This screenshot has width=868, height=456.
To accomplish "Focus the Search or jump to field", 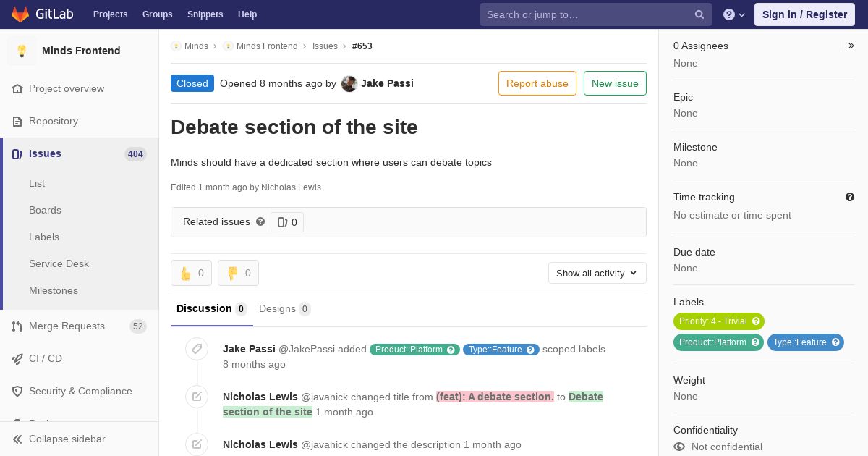I will pos(586,14).
